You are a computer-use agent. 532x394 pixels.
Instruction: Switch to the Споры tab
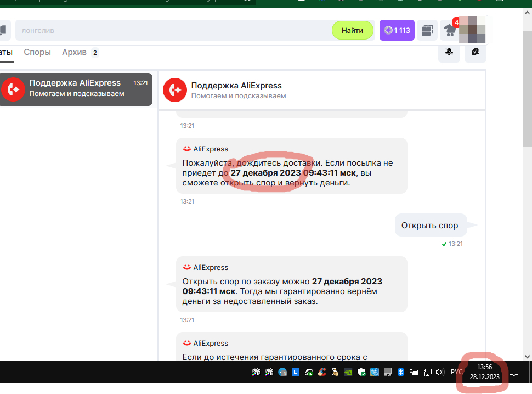[37, 53]
